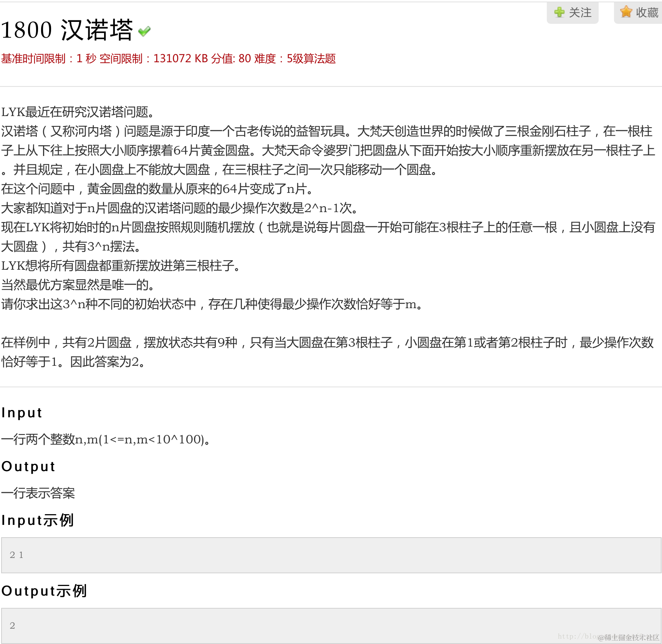
Task: Click the 'Input示例' heading
Action: point(38,520)
